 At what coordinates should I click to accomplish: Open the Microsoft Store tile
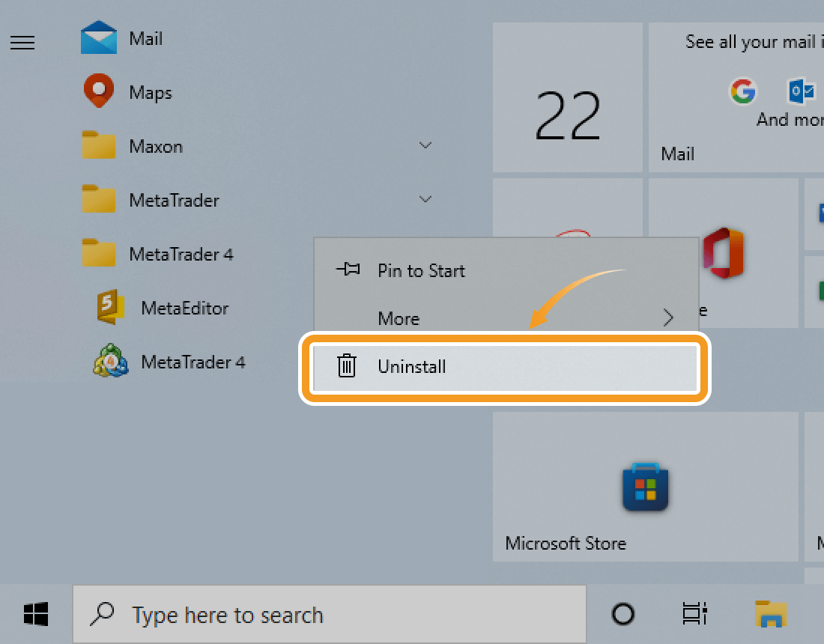point(645,487)
